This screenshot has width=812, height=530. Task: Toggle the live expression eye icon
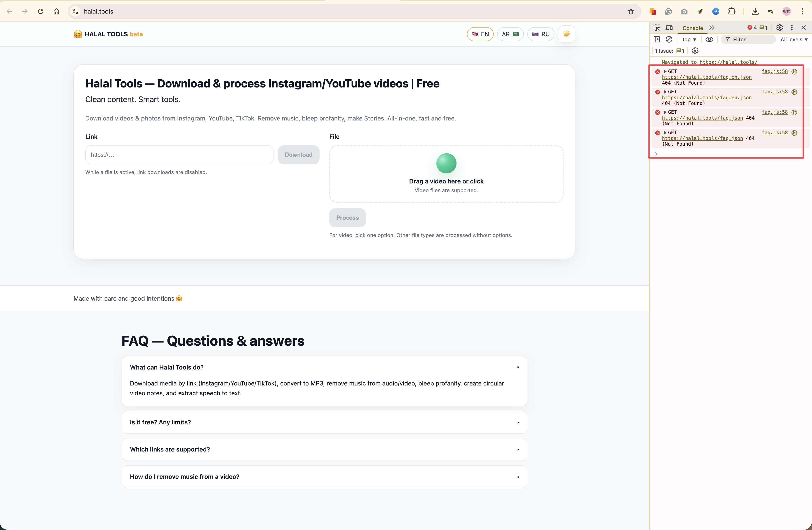709,39
